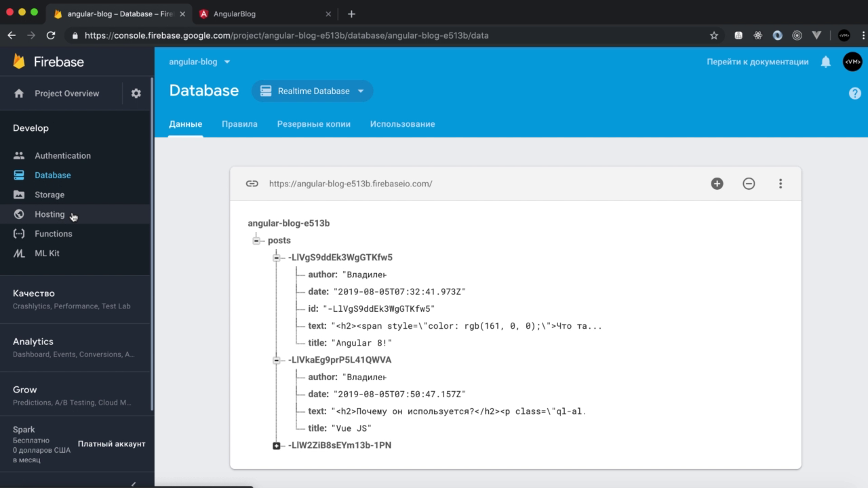Open Перейти к документации link

tap(757, 62)
